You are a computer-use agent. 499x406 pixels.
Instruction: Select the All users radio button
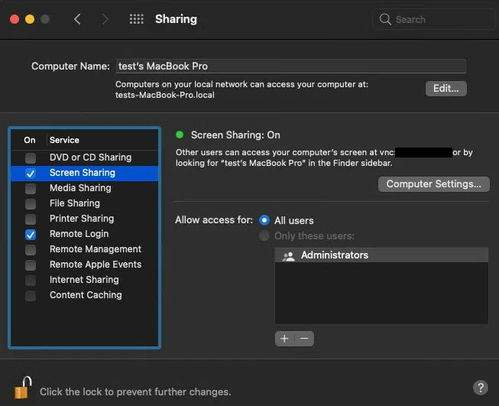(x=264, y=220)
